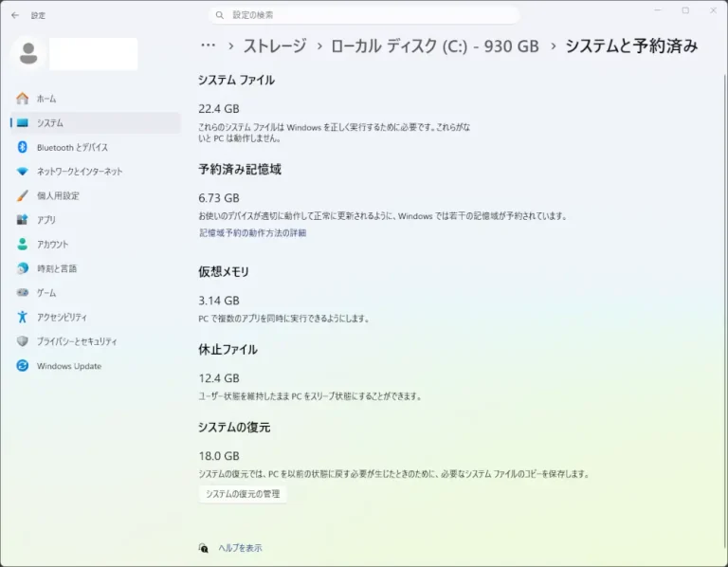Image resolution: width=728 pixels, height=567 pixels.
Task: Click the blank user name field
Action: (93, 54)
